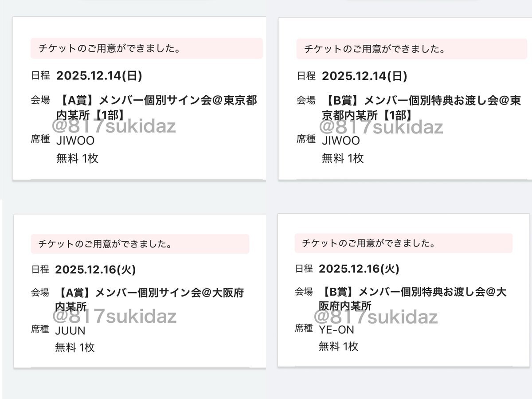Viewport: 532px width, 399px height.
Task: Click the JUUN seat name on the bottom-left ticket
Action: tap(71, 330)
